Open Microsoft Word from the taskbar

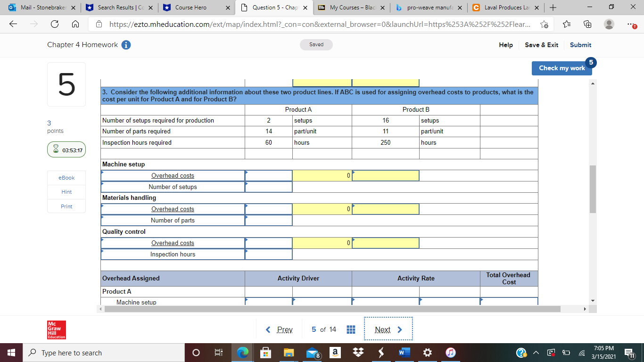pyautogui.click(x=403, y=353)
